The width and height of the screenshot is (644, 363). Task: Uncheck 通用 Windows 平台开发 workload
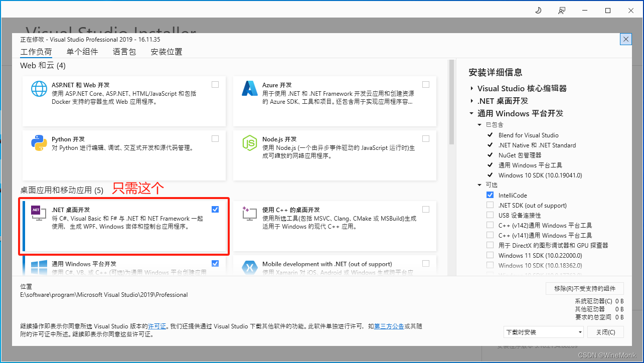pyautogui.click(x=215, y=264)
